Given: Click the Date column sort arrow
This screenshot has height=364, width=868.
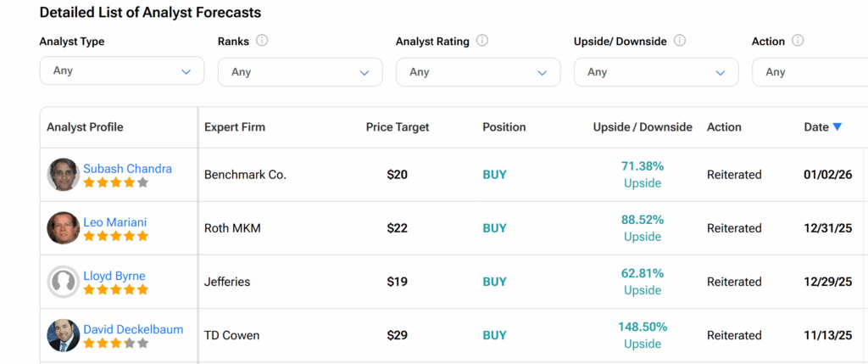Looking at the screenshot, I should [837, 127].
